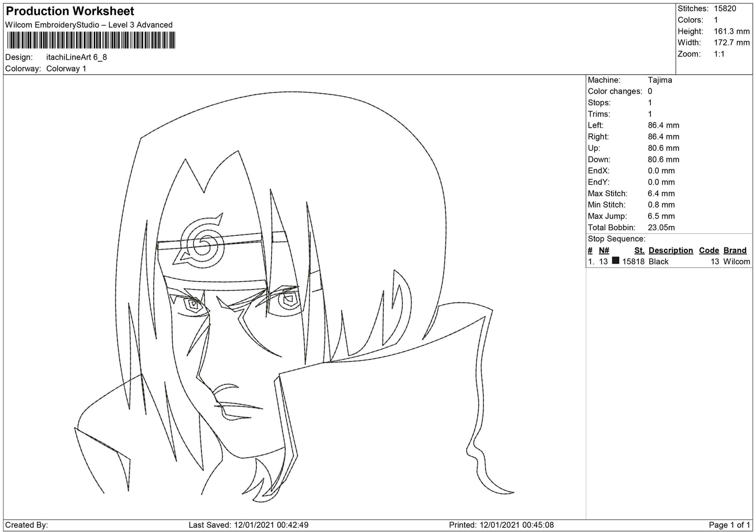Click the "St." column header
756x532 pixels.
tap(639, 251)
